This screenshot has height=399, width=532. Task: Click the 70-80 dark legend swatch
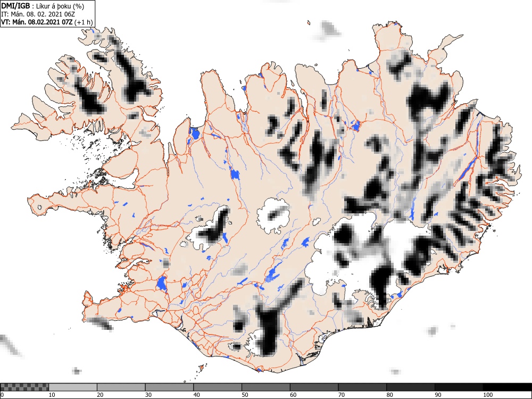pos(362,387)
